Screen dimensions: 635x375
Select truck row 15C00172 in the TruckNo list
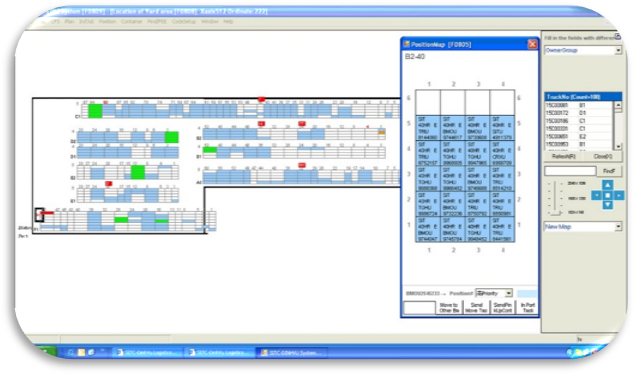point(578,113)
